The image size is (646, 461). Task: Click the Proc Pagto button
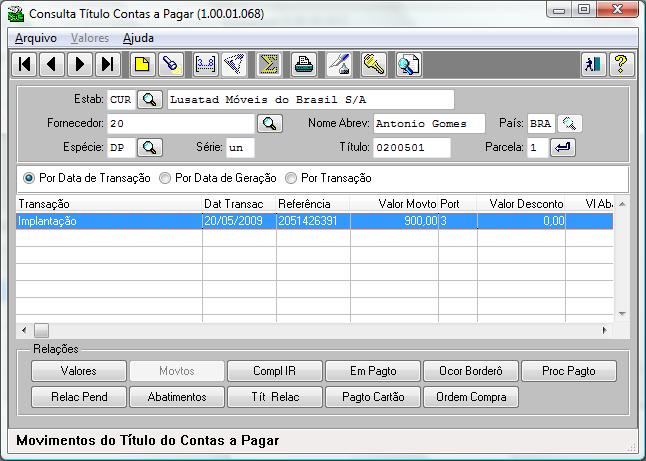[x=569, y=371]
